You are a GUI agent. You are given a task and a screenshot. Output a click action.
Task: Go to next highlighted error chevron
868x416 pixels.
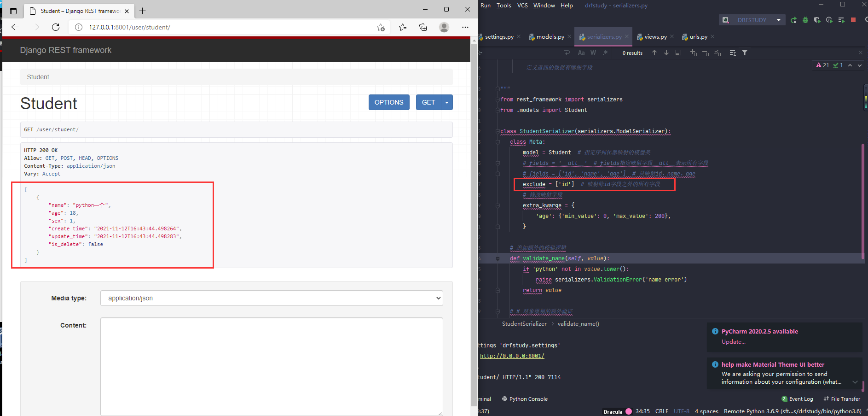point(860,65)
